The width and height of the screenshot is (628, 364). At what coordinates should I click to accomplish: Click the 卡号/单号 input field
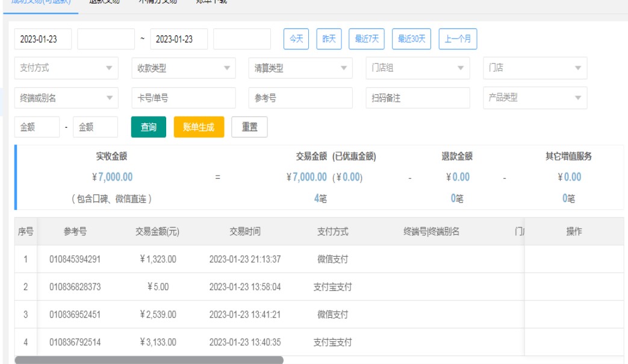pyautogui.click(x=183, y=98)
